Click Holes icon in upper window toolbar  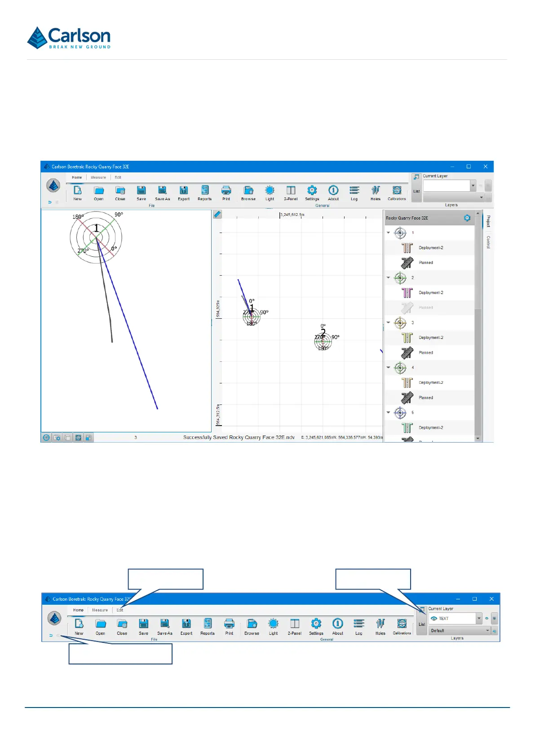point(376,190)
